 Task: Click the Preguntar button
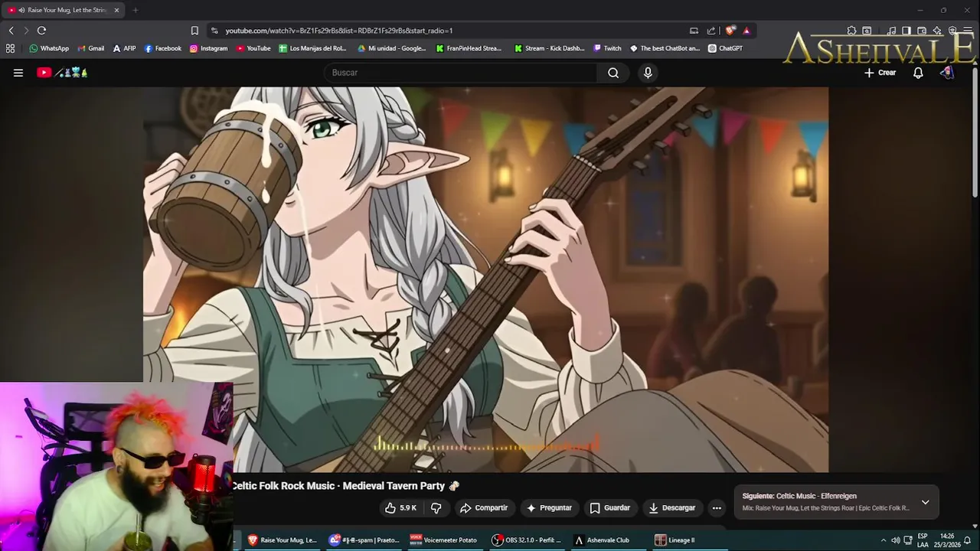pos(549,507)
